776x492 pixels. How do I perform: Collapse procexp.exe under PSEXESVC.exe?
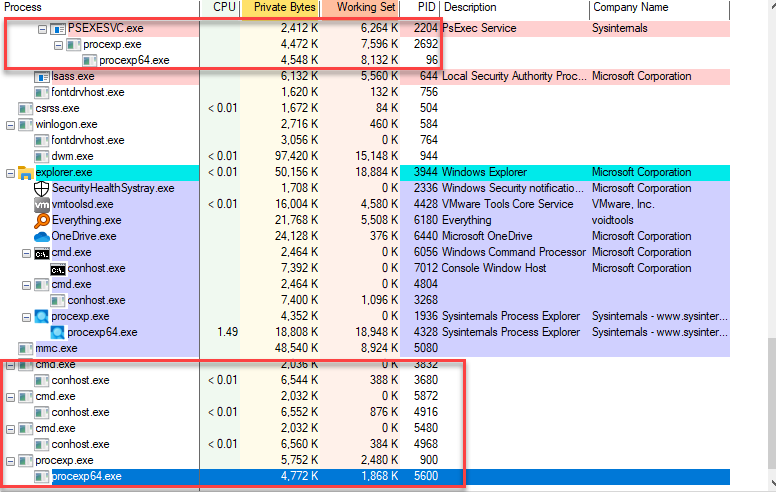tap(58, 45)
